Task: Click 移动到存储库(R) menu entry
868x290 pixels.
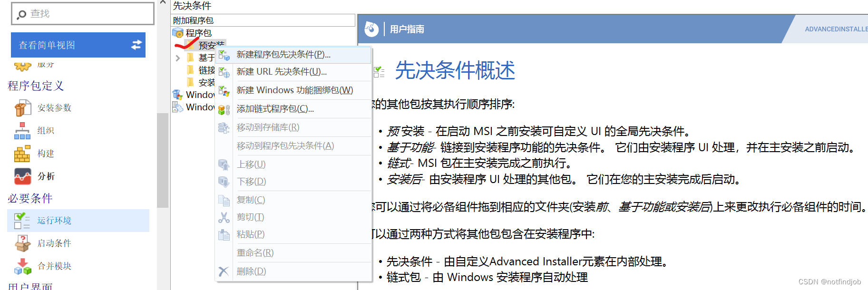Action: [293, 127]
